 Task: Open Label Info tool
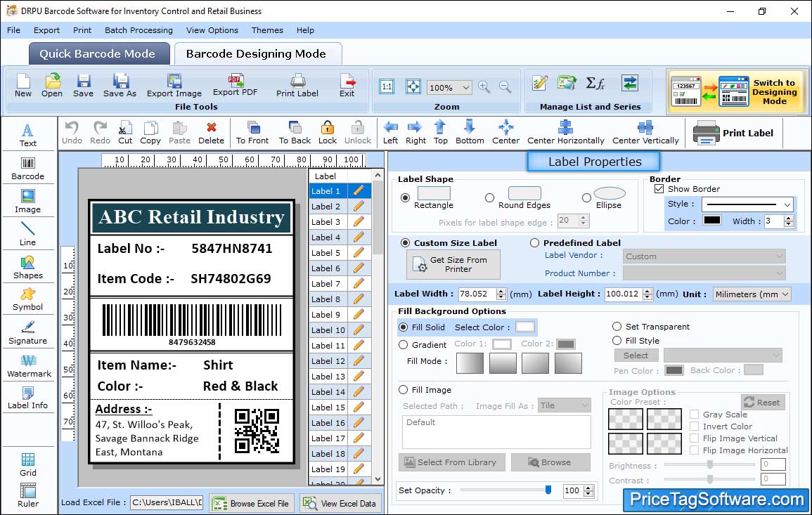[x=28, y=398]
